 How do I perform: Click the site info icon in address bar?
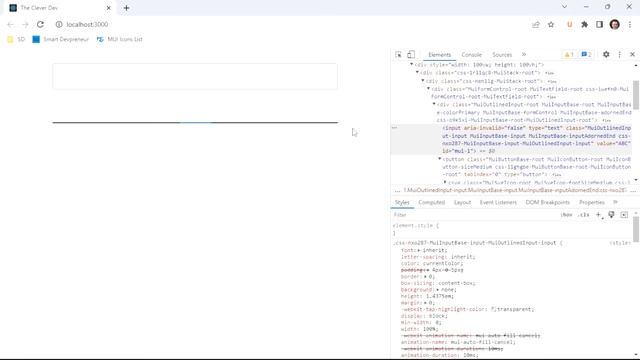coord(59,24)
